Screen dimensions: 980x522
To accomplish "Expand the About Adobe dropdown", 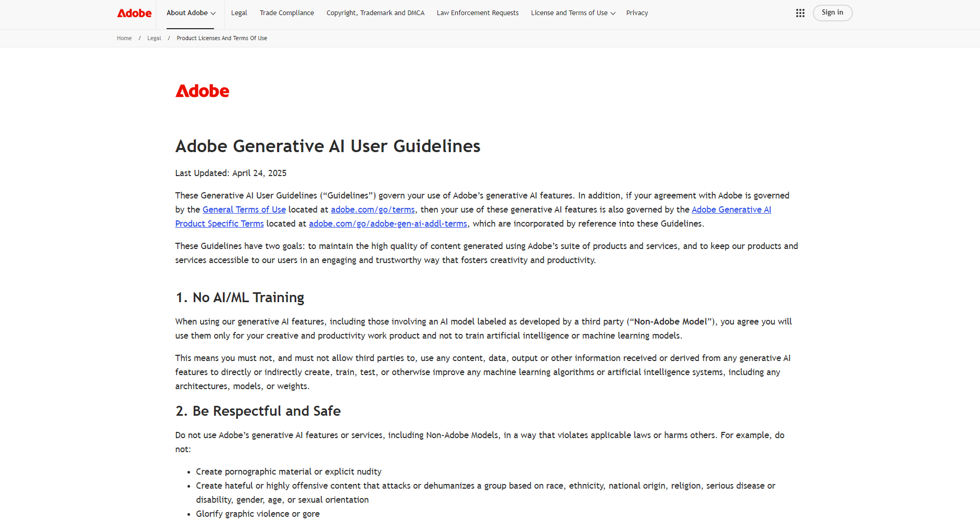I will (x=191, y=13).
